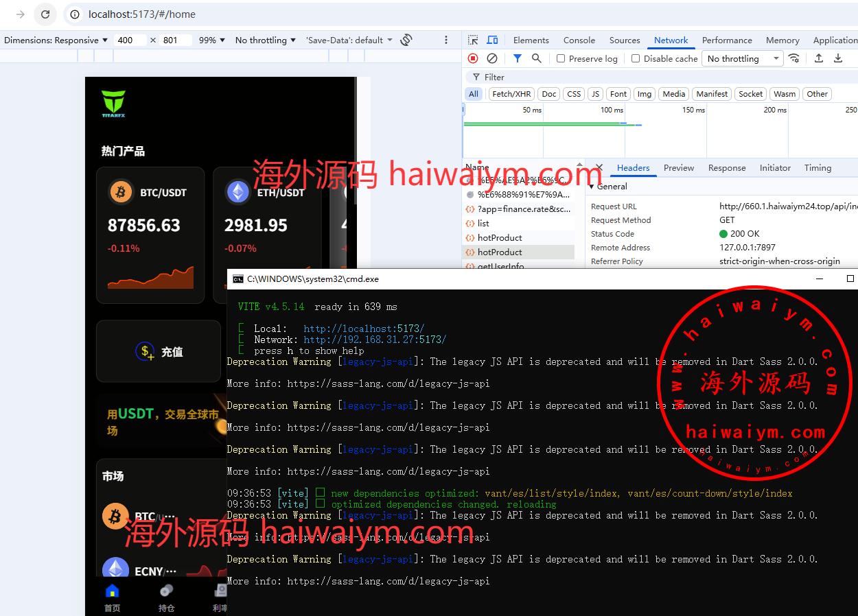This screenshot has width=858, height=616.
Task: Collapse the General headers section
Action: click(592, 187)
